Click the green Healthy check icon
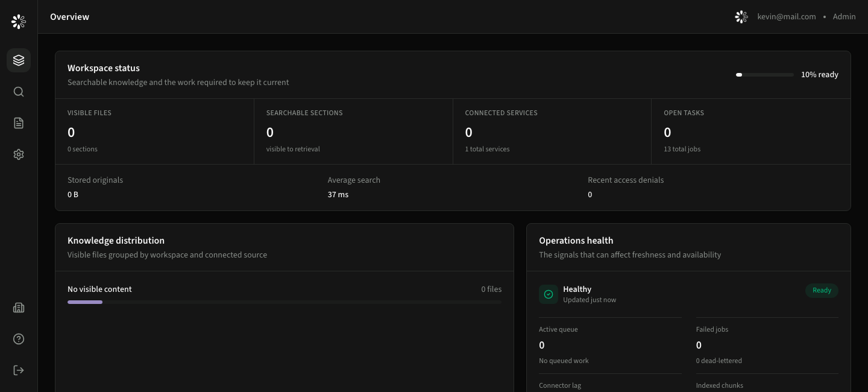Viewport: 868px width, 392px height. [x=549, y=294]
